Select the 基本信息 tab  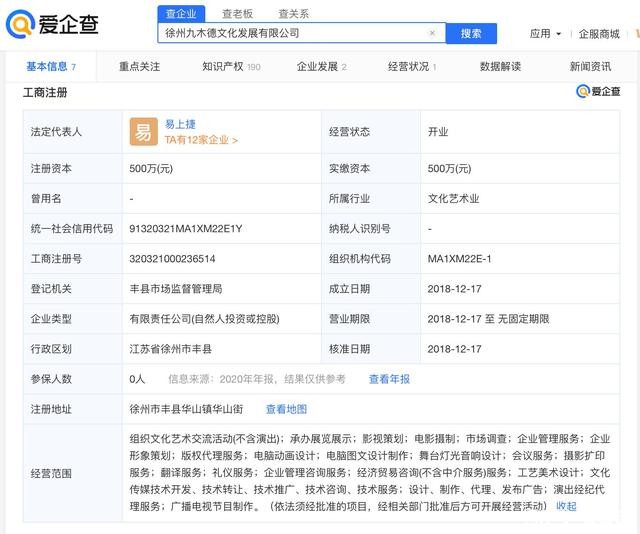pyautogui.click(x=51, y=66)
